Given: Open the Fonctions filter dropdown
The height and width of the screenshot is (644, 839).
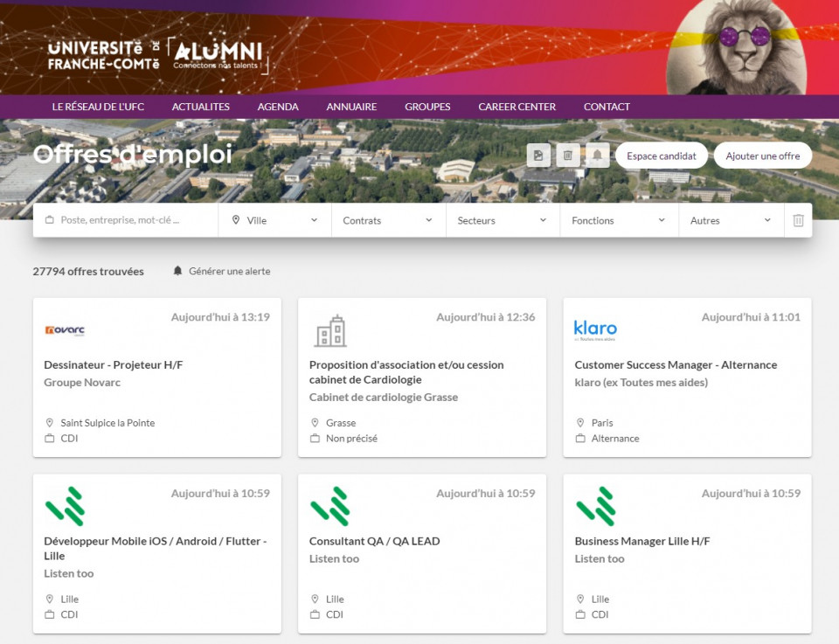Looking at the screenshot, I should tap(619, 220).
